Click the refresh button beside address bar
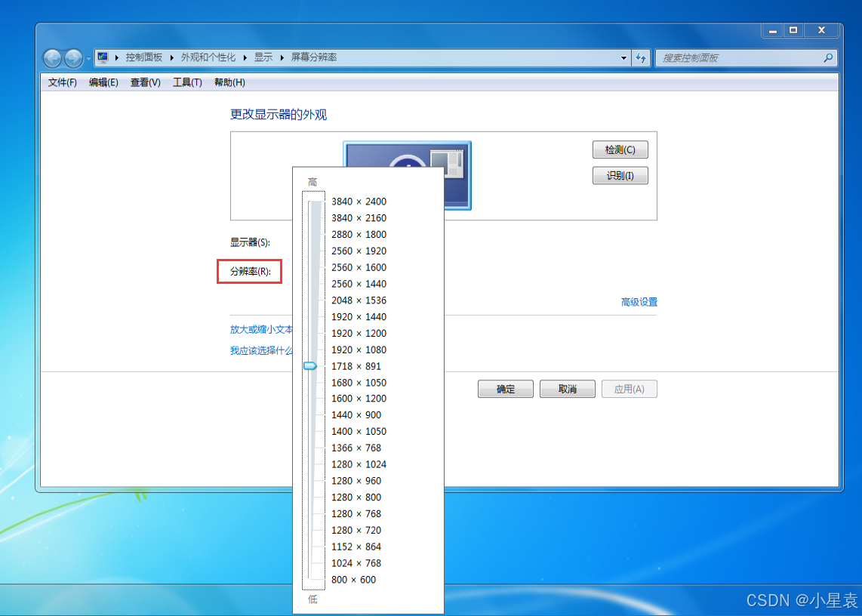862x616 pixels. [x=641, y=57]
